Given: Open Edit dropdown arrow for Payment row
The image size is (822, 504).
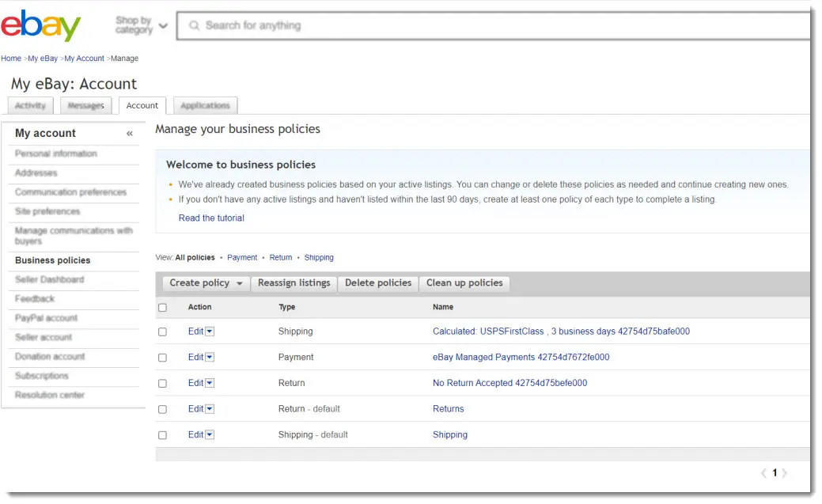Looking at the screenshot, I should (x=210, y=357).
